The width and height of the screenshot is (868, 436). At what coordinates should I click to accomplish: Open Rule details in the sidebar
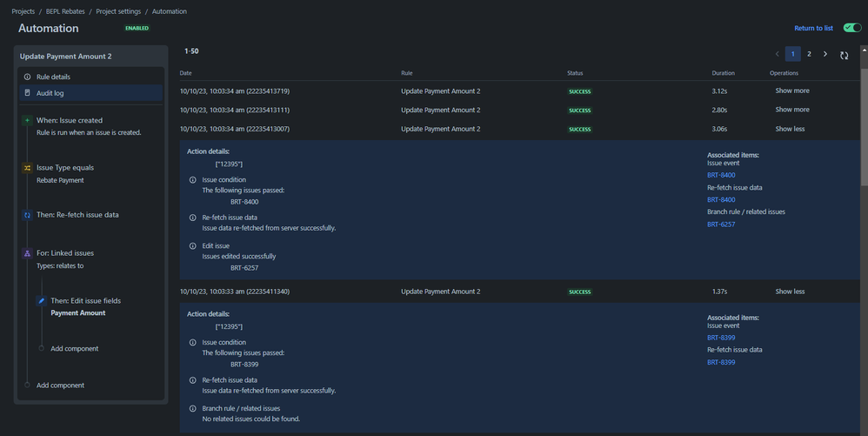coord(90,77)
